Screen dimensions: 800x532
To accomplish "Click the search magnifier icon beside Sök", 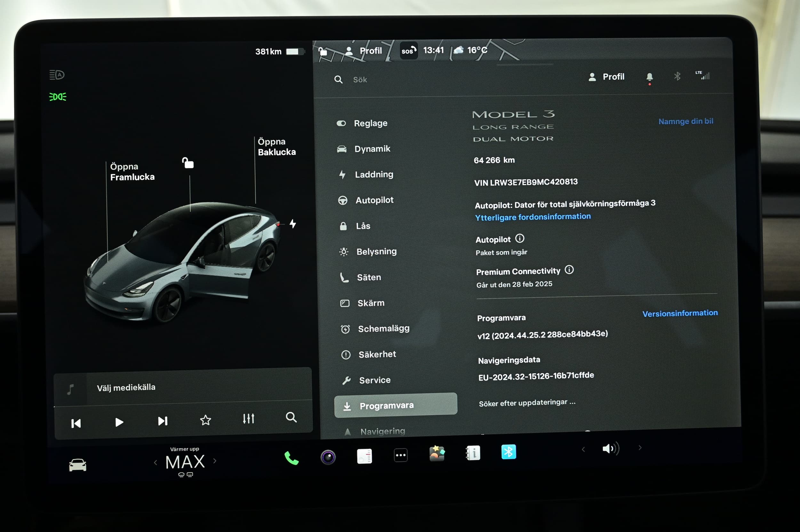I will pyautogui.click(x=338, y=80).
